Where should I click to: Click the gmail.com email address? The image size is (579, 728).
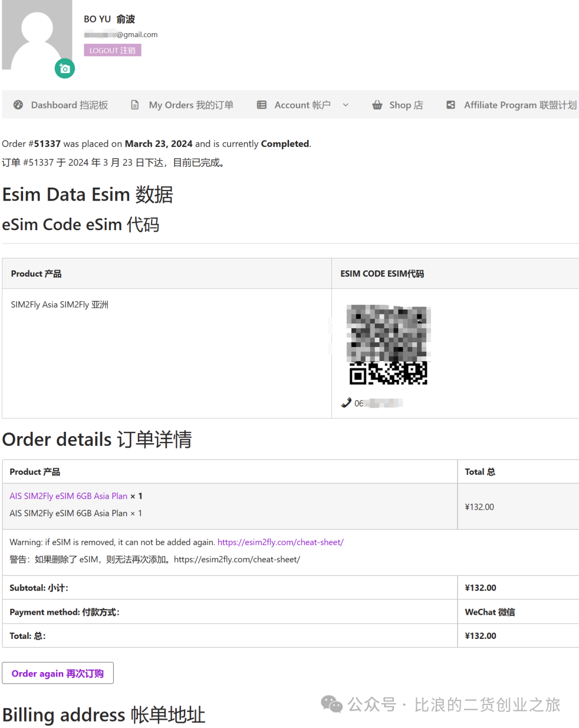click(x=121, y=34)
